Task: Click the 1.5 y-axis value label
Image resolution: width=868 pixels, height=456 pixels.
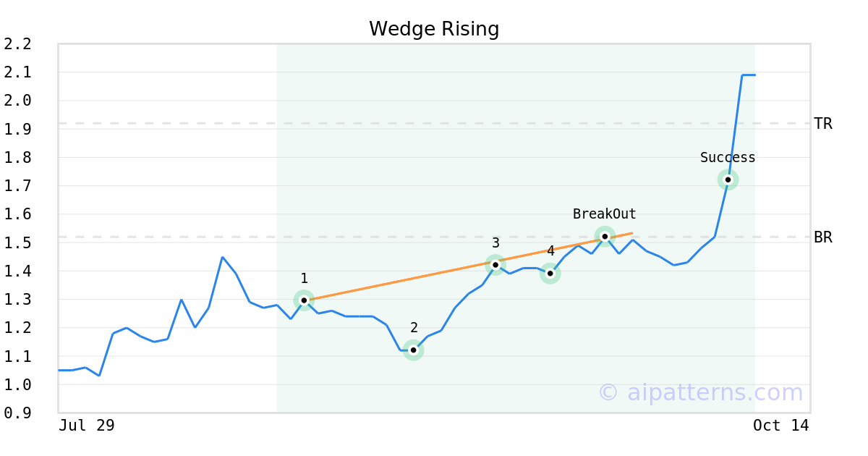Action: pyautogui.click(x=17, y=242)
